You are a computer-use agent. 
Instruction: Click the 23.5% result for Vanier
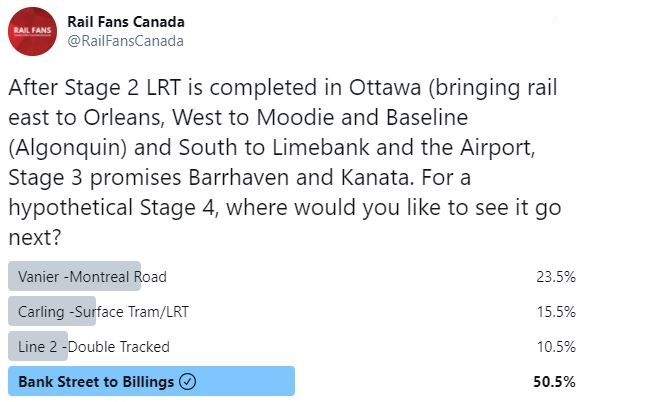coord(556,276)
